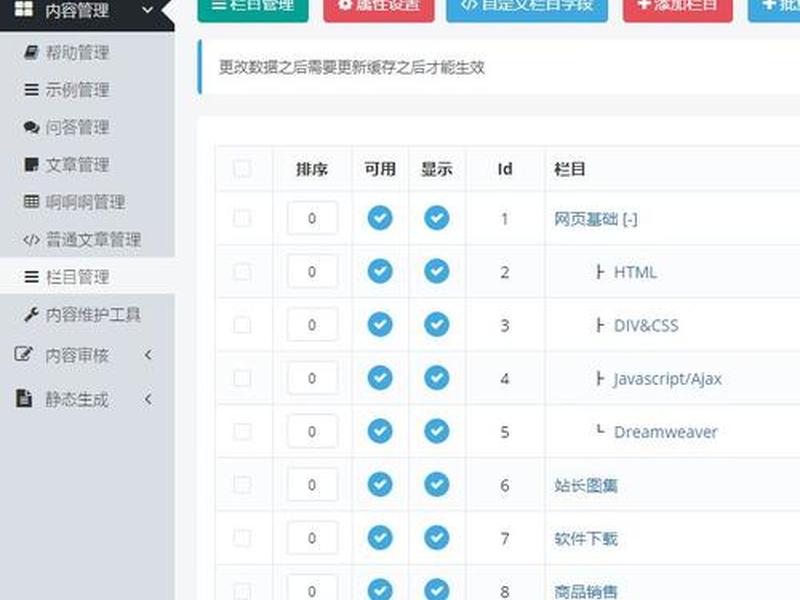Open the DIV&CSS category link
This screenshot has height=600, width=800.
coord(646,326)
